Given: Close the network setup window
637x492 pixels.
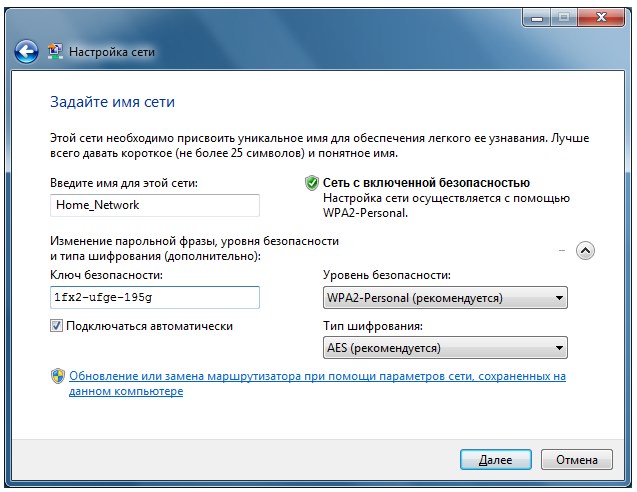Looking at the screenshot, I should point(601,17).
